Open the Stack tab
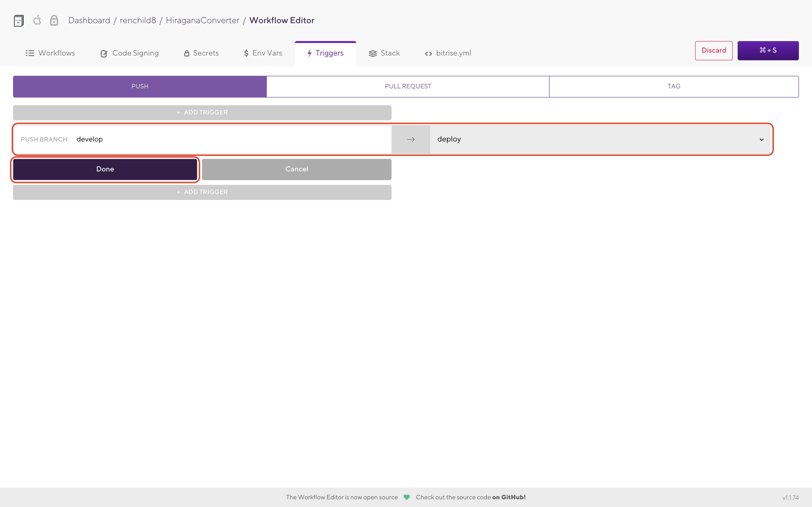The width and height of the screenshot is (812, 507). 384,53
